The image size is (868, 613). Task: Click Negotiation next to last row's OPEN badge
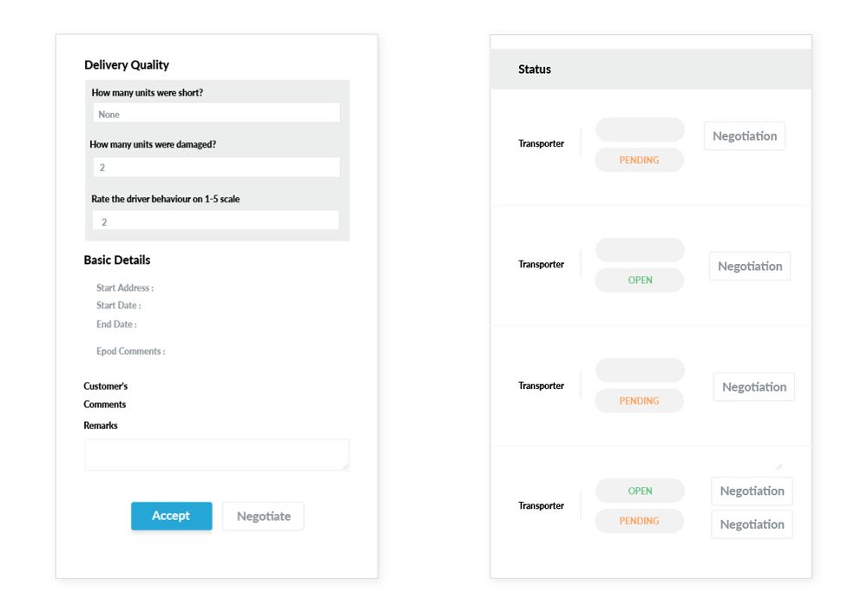pos(752,491)
